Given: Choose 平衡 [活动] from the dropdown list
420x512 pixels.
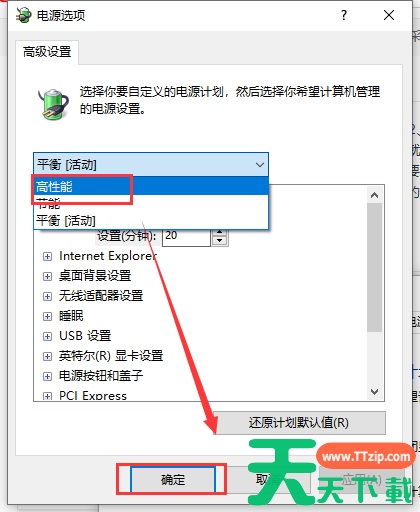Looking at the screenshot, I should [151, 220].
